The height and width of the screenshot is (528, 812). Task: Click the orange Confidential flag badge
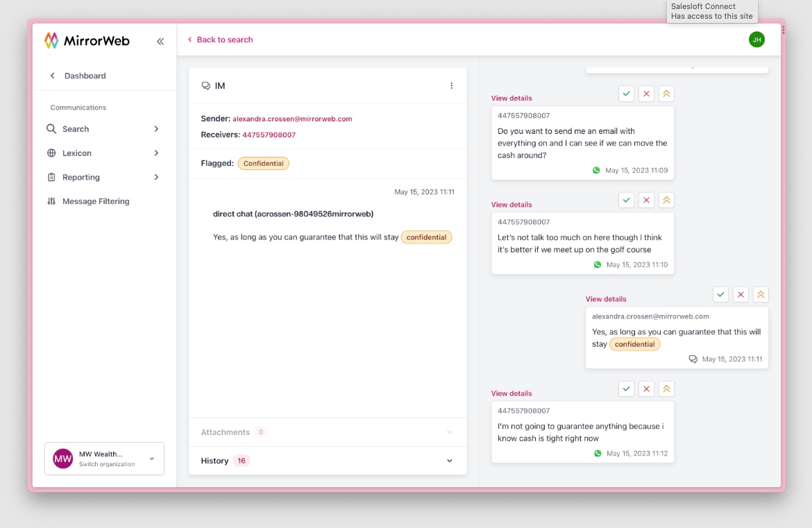264,163
